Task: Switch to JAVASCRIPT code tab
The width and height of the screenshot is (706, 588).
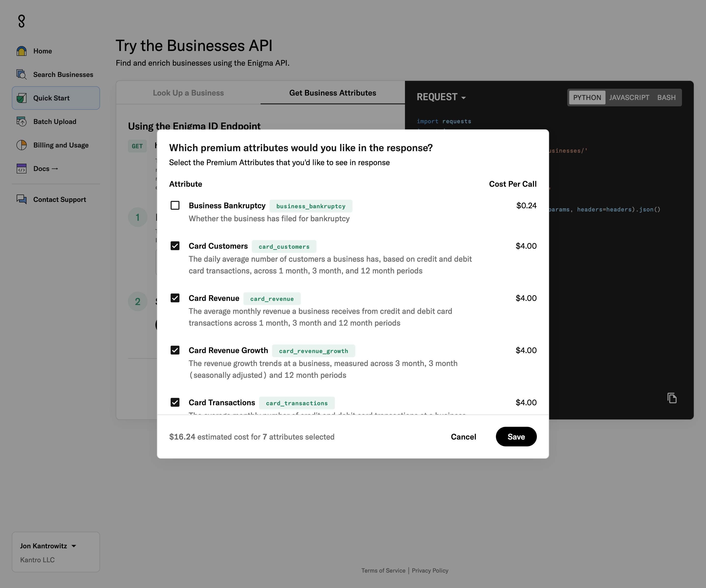Action: click(x=629, y=98)
